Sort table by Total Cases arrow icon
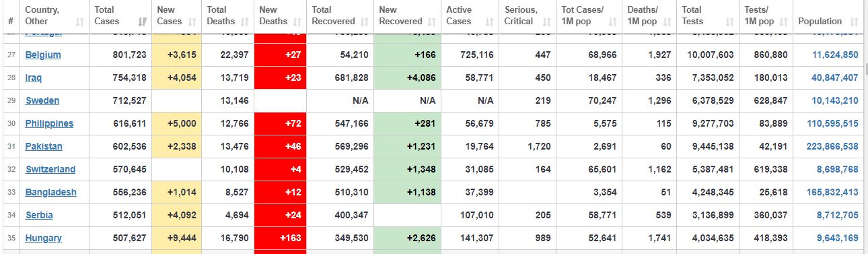The width and height of the screenshot is (868, 254). (143, 22)
